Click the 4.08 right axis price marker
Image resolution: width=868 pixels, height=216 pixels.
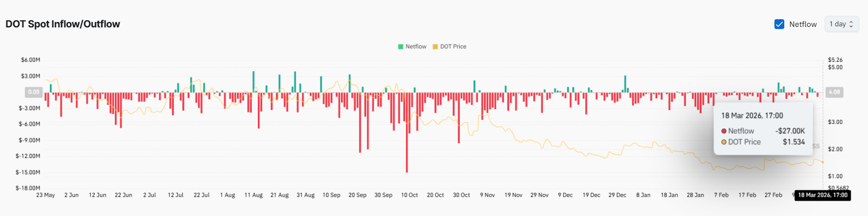[x=834, y=92]
